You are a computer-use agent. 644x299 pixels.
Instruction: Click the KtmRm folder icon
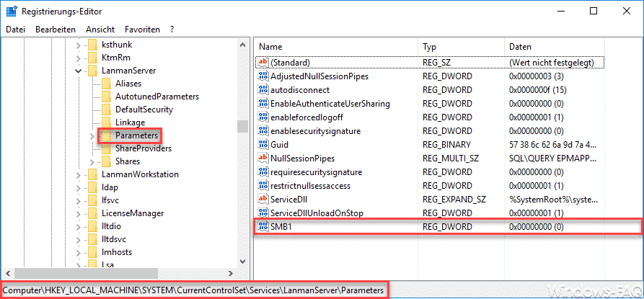coord(92,58)
